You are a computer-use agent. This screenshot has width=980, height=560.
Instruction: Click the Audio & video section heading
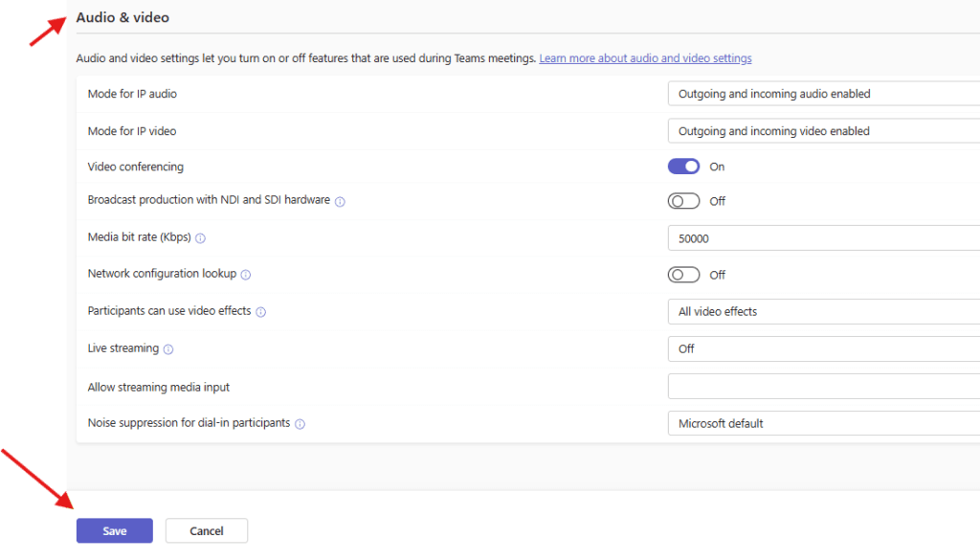click(122, 17)
